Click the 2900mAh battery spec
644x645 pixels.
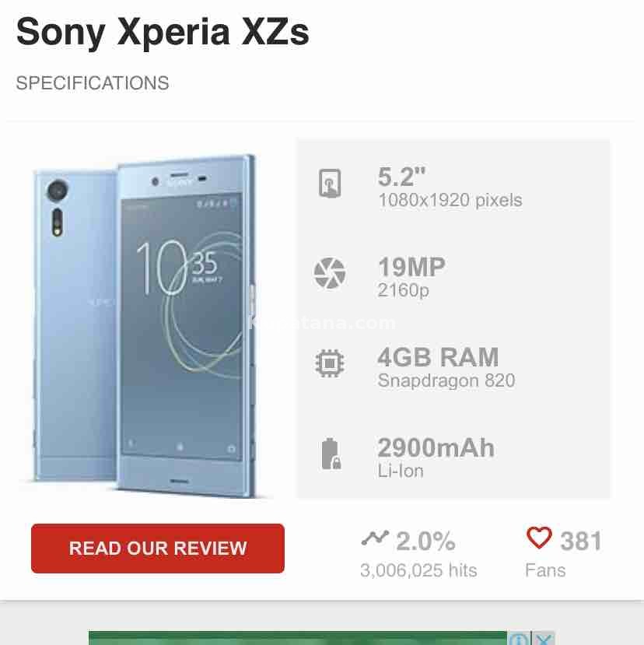pyautogui.click(x=436, y=447)
